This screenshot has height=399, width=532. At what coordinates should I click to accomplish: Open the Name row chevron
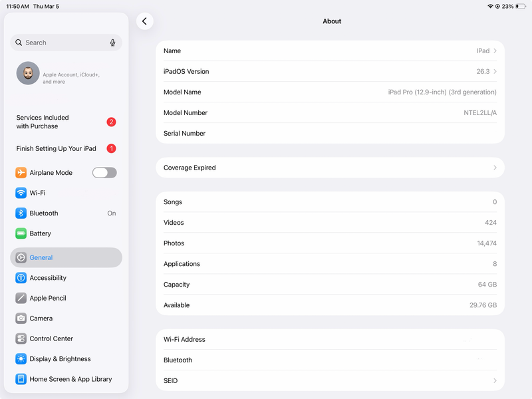495,51
